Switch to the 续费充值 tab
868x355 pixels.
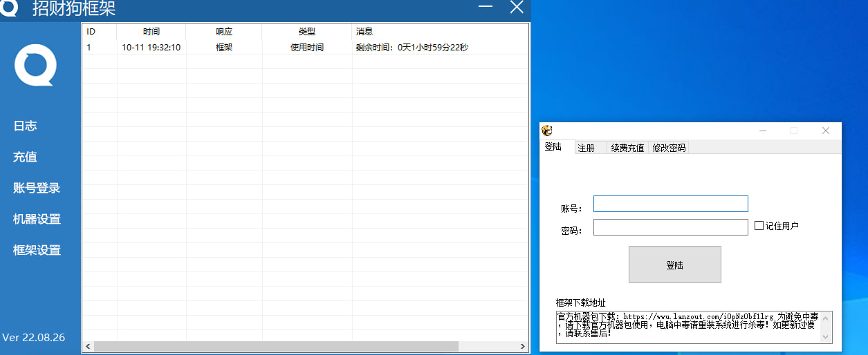(x=627, y=148)
